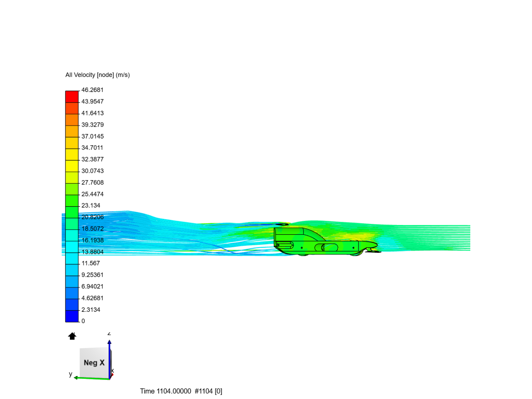Image resolution: width=532 pixels, height=399 pixels.
Task: Click the legend value 11.567
Action: [x=91, y=263]
